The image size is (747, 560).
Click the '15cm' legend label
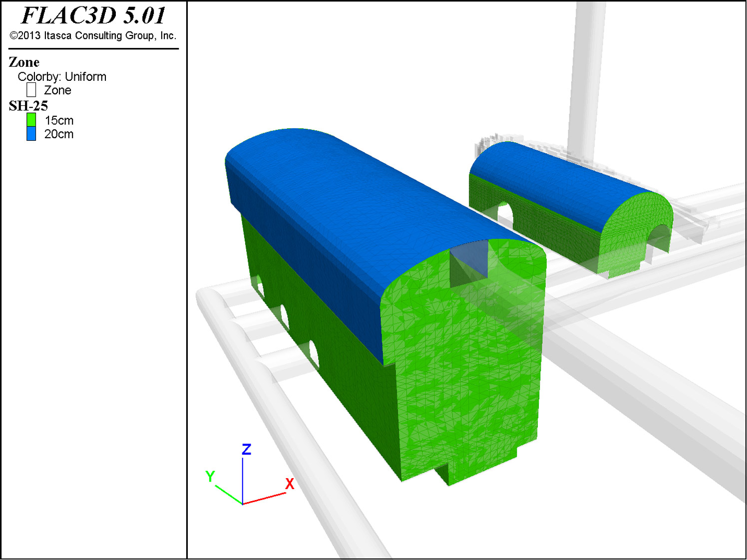coord(59,121)
